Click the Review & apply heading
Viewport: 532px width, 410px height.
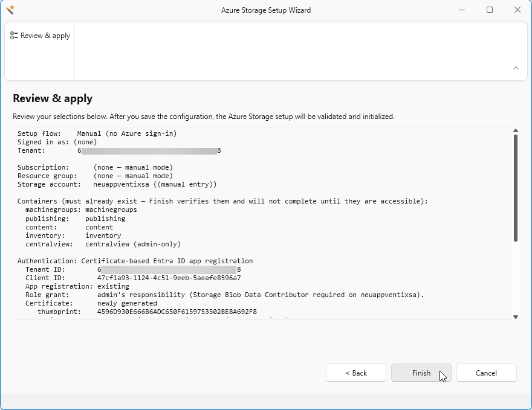point(53,98)
